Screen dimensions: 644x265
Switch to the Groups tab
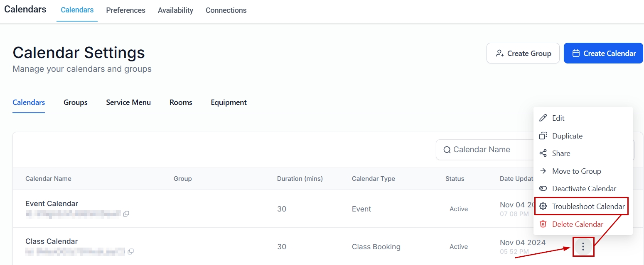tap(75, 102)
